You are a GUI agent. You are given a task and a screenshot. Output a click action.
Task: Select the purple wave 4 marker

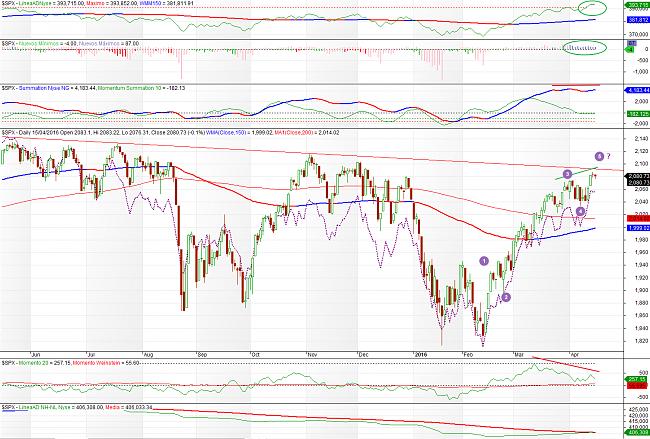pyautogui.click(x=581, y=212)
